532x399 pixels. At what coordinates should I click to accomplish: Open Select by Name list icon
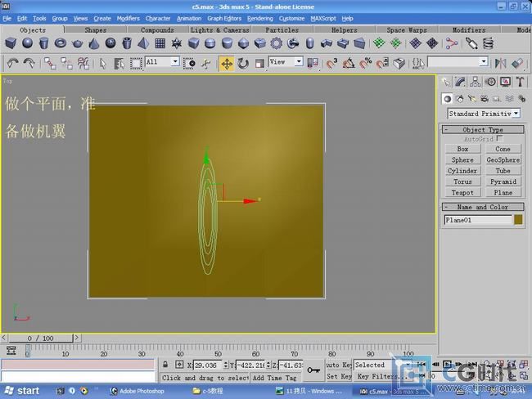click(119, 64)
